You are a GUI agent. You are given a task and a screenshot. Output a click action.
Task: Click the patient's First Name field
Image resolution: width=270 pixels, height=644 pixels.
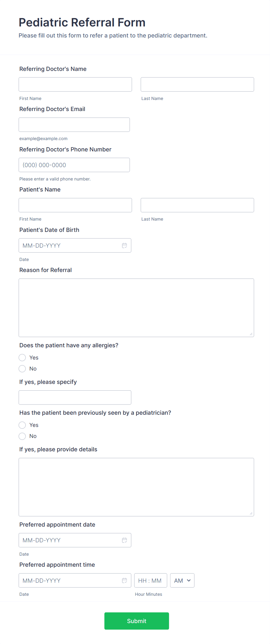coord(75,205)
